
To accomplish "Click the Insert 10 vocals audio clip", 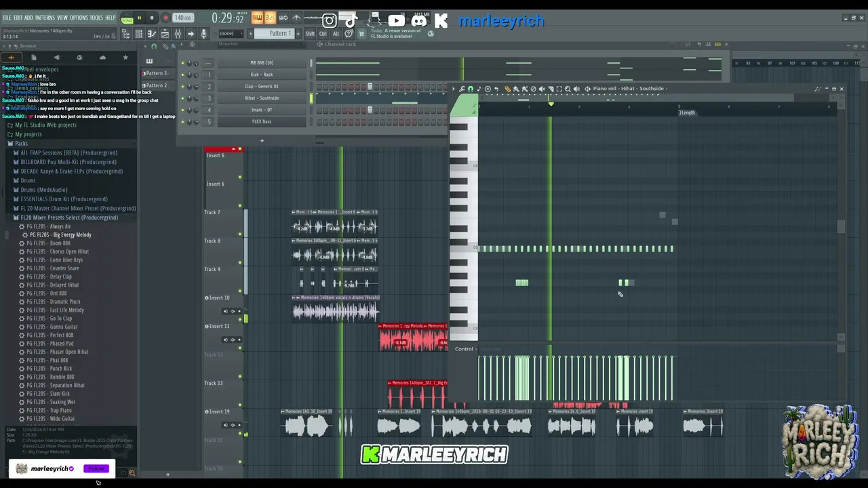I will coord(336,308).
